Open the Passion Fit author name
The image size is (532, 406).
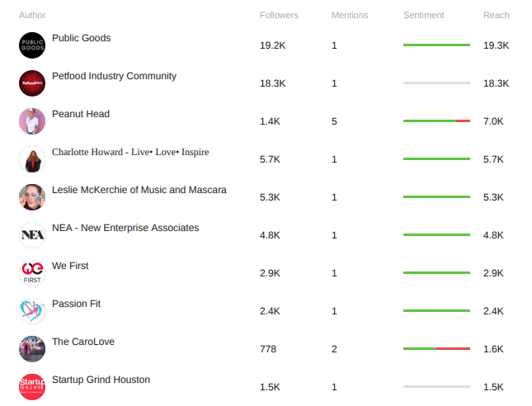(77, 304)
